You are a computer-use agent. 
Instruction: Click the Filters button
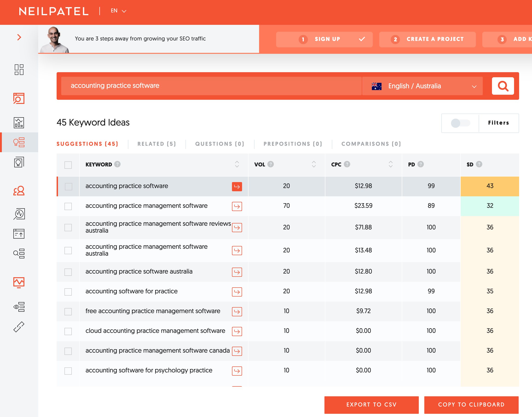(499, 123)
